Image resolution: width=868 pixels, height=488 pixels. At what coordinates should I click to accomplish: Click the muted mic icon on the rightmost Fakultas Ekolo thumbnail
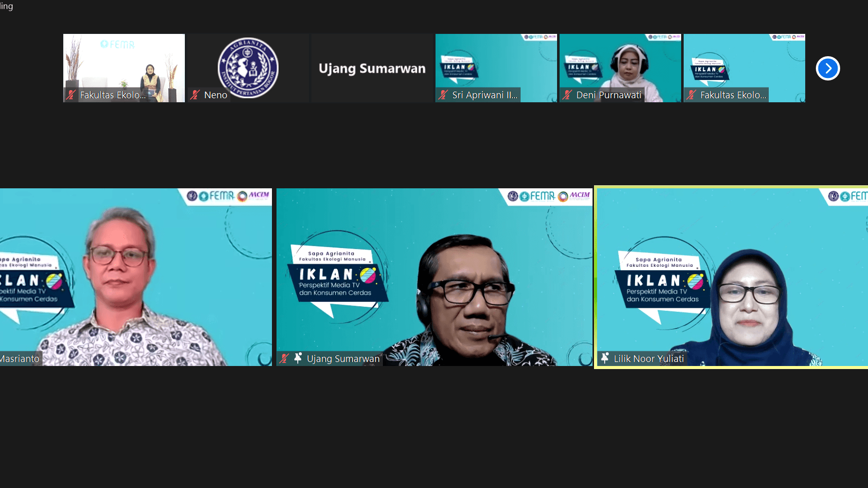[691, 95]
